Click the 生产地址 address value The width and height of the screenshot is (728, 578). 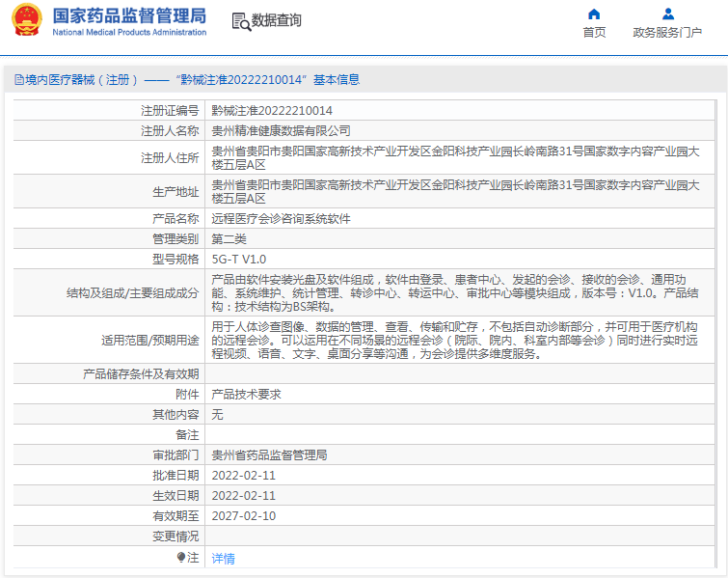pyautogui.click(x=455, y=191)
